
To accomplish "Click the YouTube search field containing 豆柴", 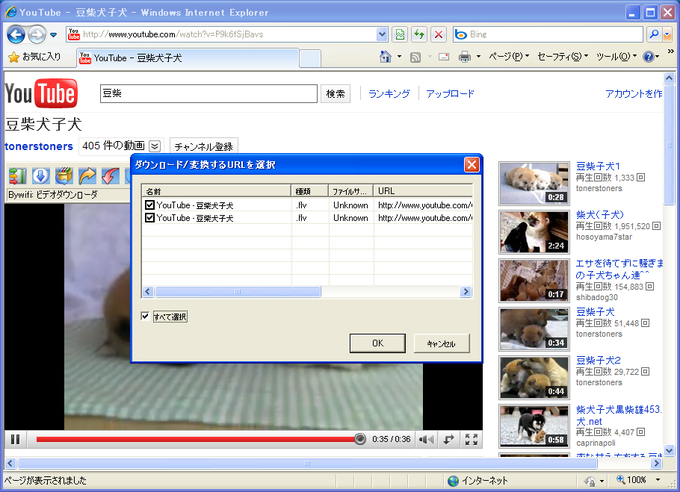I will coord(209,93).
